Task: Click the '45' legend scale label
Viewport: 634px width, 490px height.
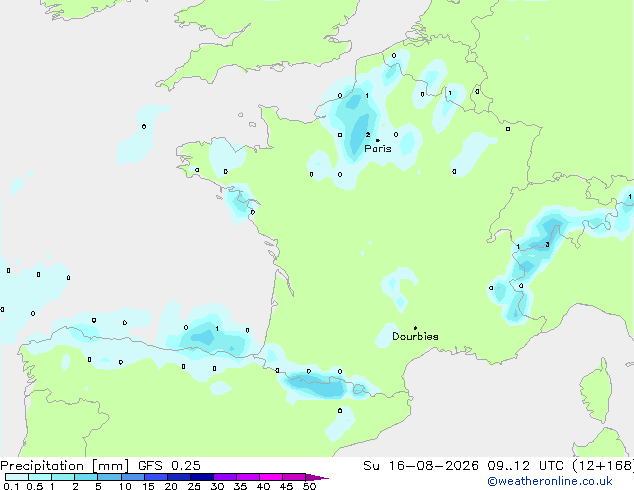Action: pos(286,486)
